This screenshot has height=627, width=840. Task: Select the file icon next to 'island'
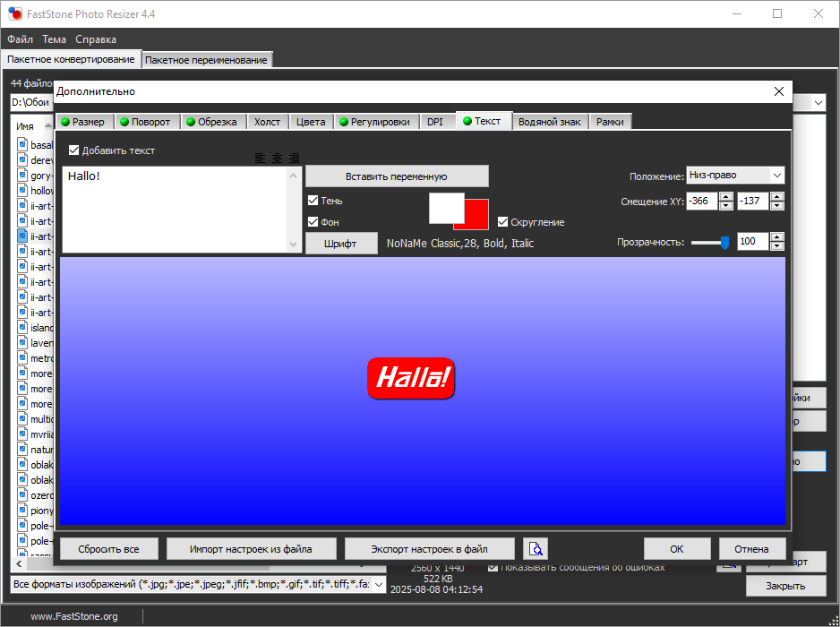click(x=22, y=328)
